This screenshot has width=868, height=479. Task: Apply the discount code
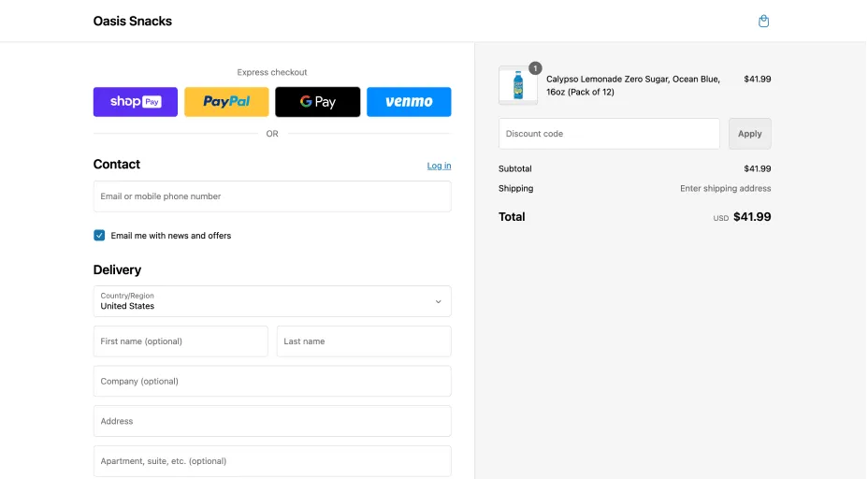pyautogui.click(x=749, y=134)
